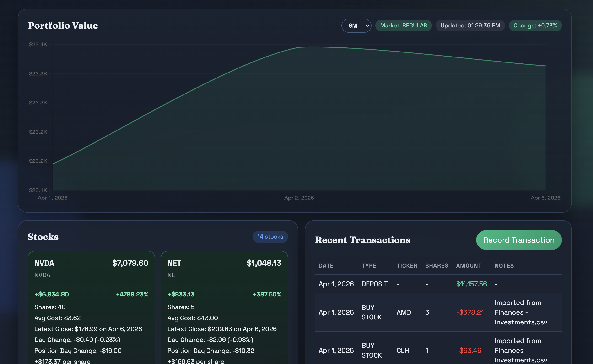Expand the Market: REGULAR status badge

pyautogui.click(x=403, y=25)
